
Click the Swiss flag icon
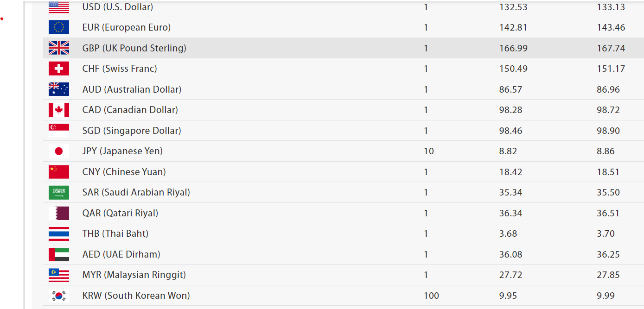[59, 69]
